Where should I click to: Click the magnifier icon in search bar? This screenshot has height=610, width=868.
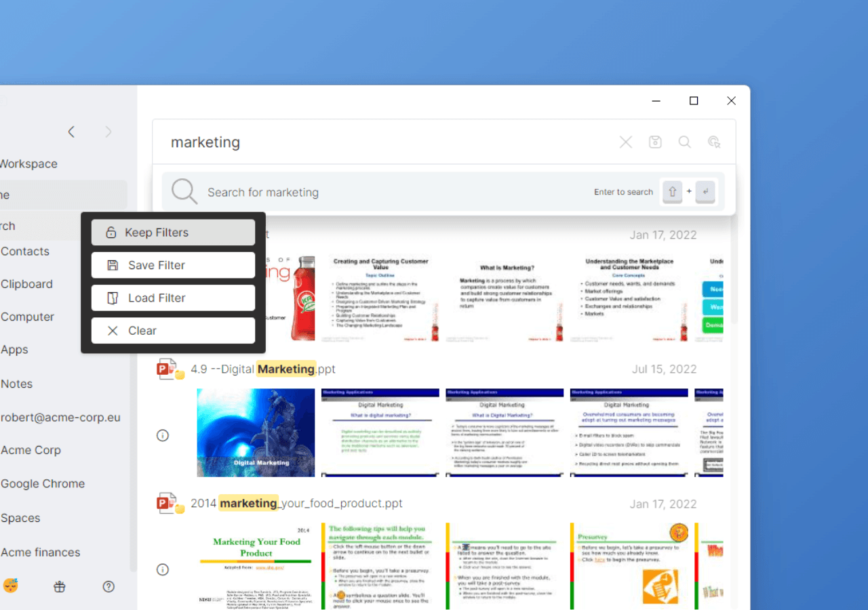pos(685,142)
